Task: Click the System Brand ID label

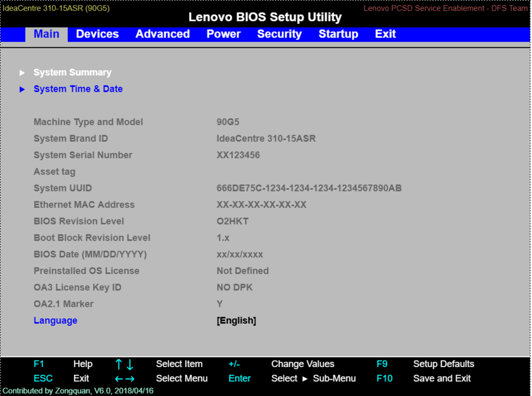Action: click(70, 138)
